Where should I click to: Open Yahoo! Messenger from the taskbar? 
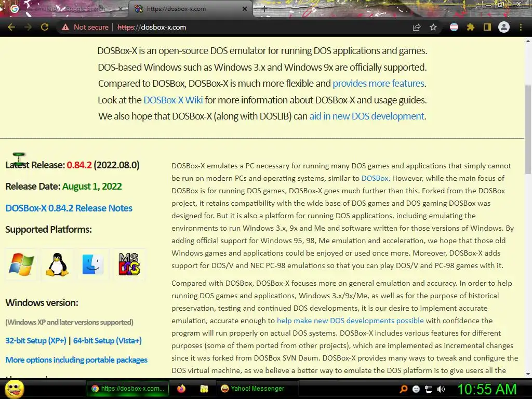[257, 389]
